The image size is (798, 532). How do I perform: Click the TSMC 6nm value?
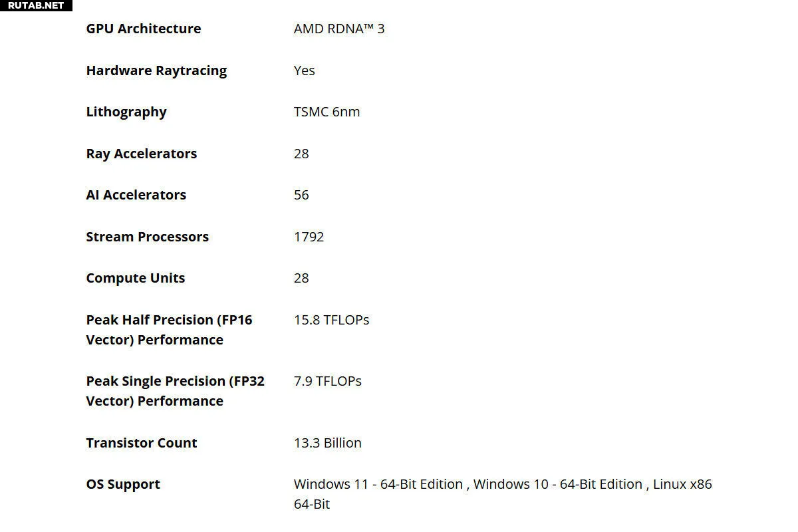pos(327,112)
